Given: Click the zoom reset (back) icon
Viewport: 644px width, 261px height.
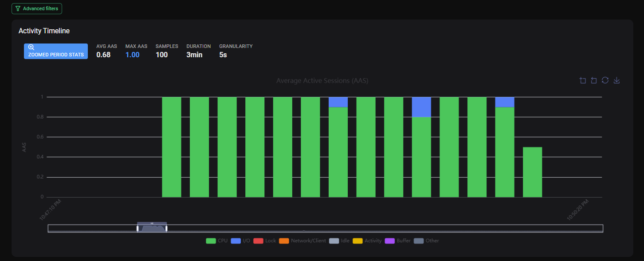Looking at the screenshot, I should pos(594,80).
